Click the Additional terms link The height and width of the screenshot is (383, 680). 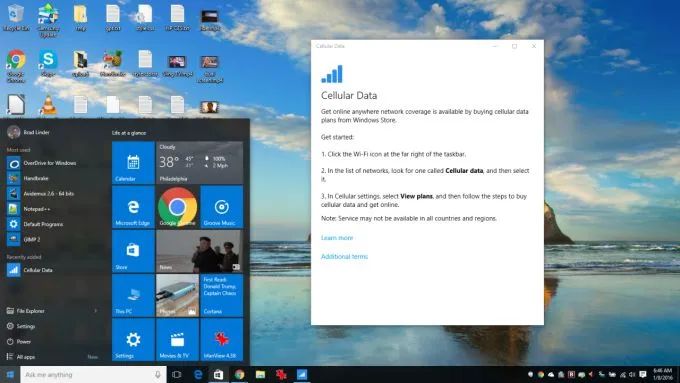(x=344, y=256)
